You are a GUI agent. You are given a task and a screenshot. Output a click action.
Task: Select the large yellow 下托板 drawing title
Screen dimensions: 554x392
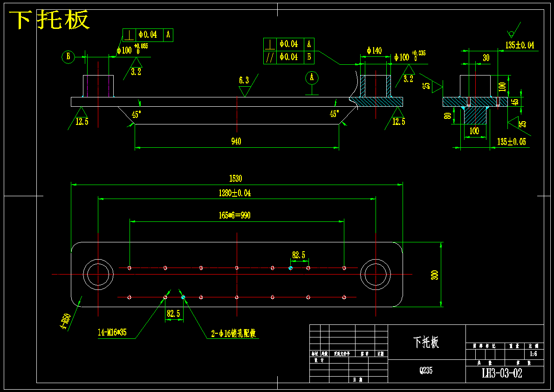[49, 20]
